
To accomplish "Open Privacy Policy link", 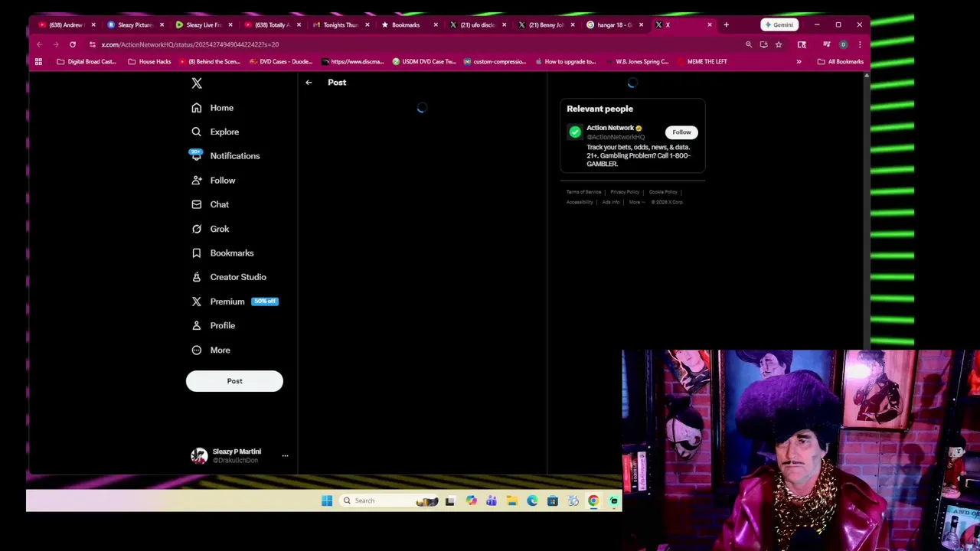I will click(625, 192).
